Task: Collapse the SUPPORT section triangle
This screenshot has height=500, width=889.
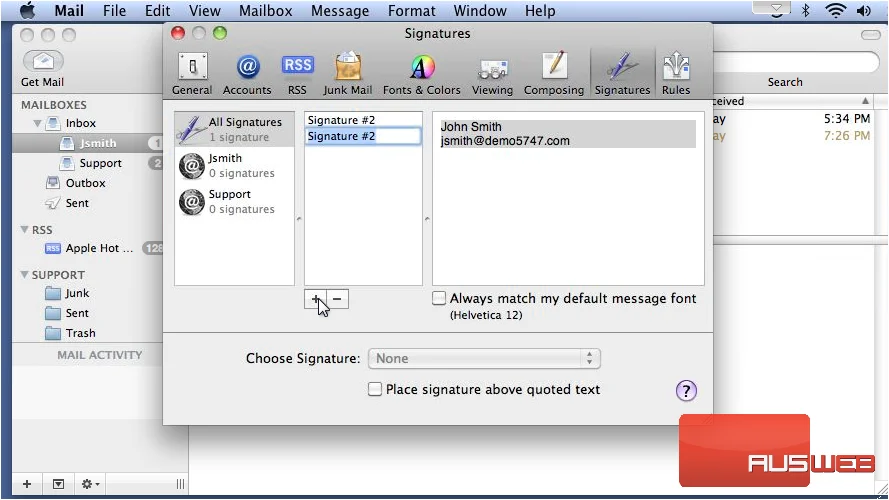Action: click(x=24, y=274)
